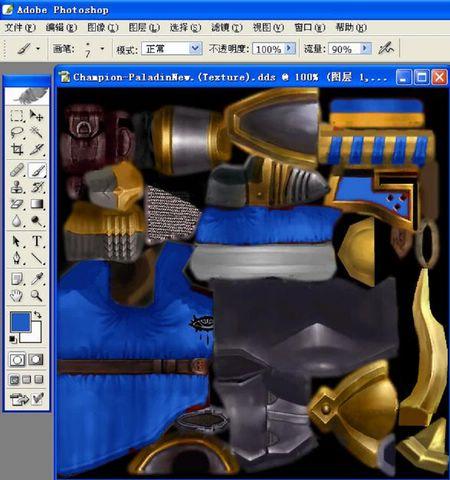Select the Brush tool in toolbox
Viewport: 450px width, 480px height.
pos(37,170)
